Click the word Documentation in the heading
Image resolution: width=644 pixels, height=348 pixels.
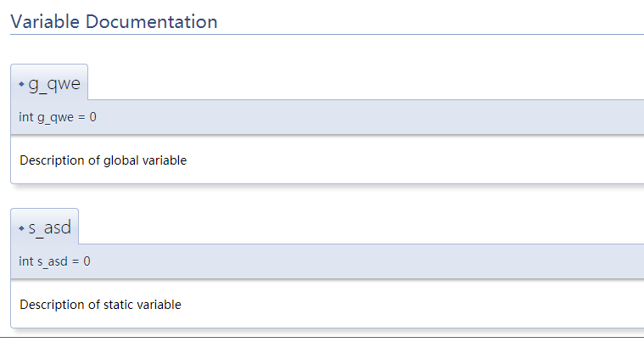point(152,21)
